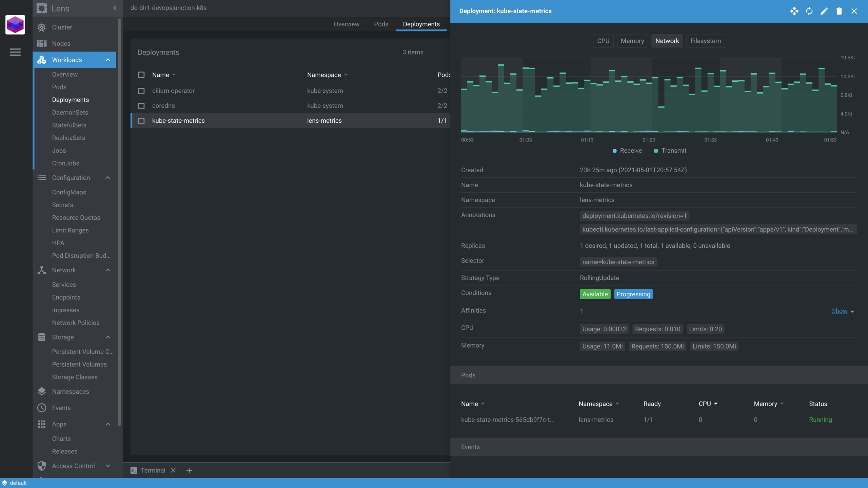The height and width of the screenshot is (488, 868).
Task: Expand the Access Control section chevron
Action: point(108,466)
